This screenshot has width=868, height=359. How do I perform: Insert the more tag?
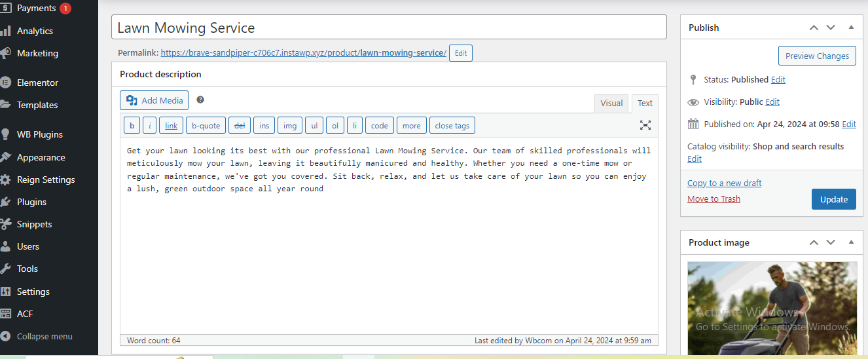412,125
